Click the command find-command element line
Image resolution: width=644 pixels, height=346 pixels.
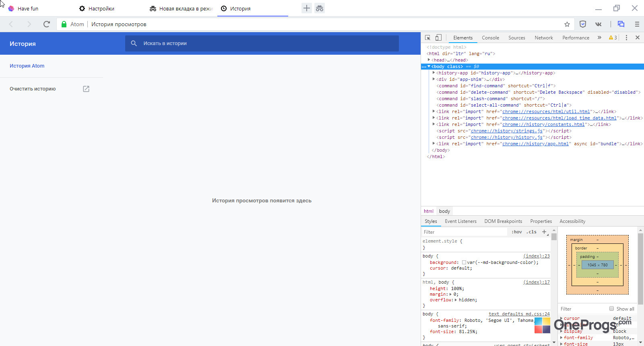click(x=496, y=86)
